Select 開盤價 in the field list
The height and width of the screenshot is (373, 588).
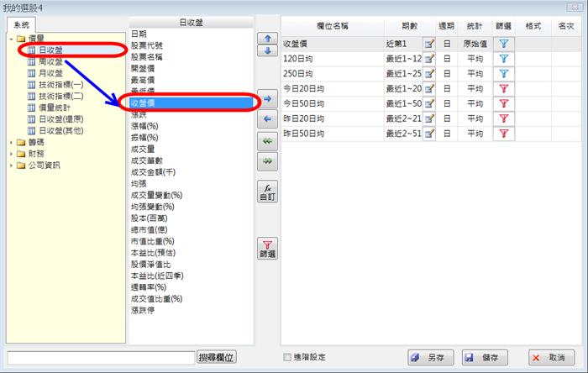[x=143, y=69]
